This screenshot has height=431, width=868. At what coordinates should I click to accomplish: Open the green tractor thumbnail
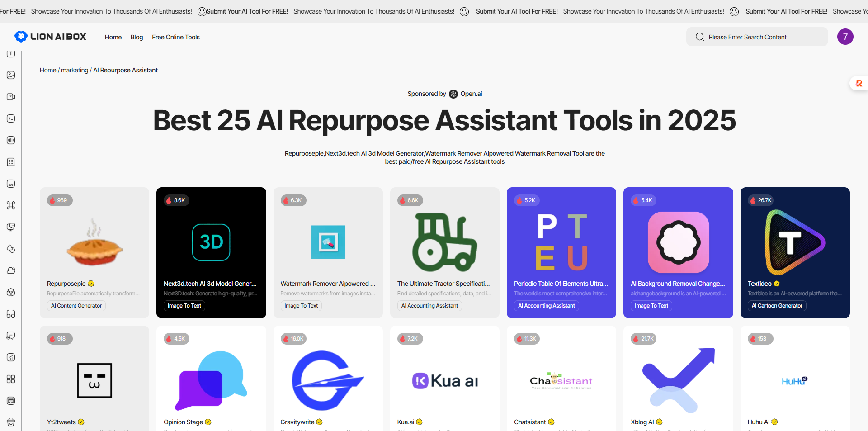445,242
